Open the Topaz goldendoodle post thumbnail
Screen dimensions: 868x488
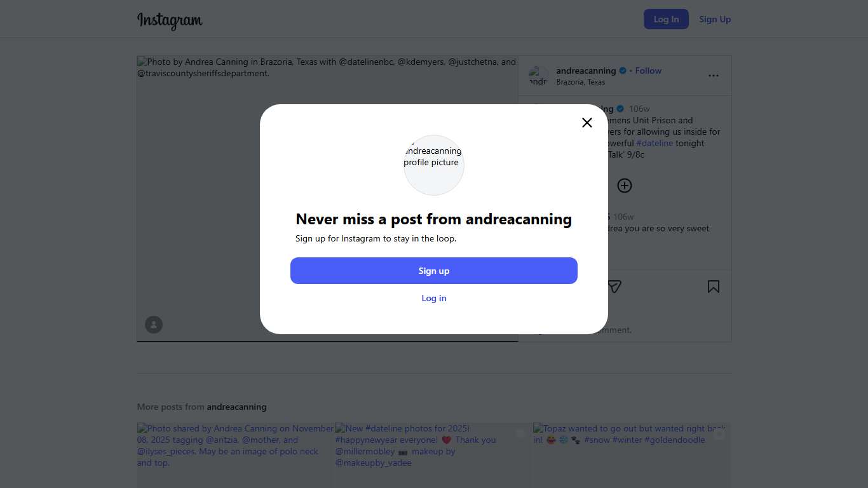pos(632,455)
